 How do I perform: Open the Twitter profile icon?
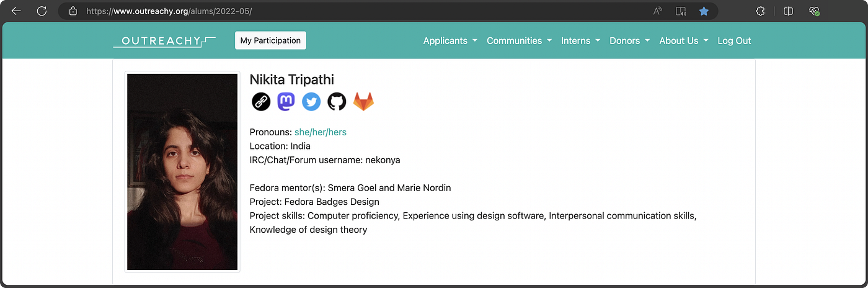tap(311, 102)
